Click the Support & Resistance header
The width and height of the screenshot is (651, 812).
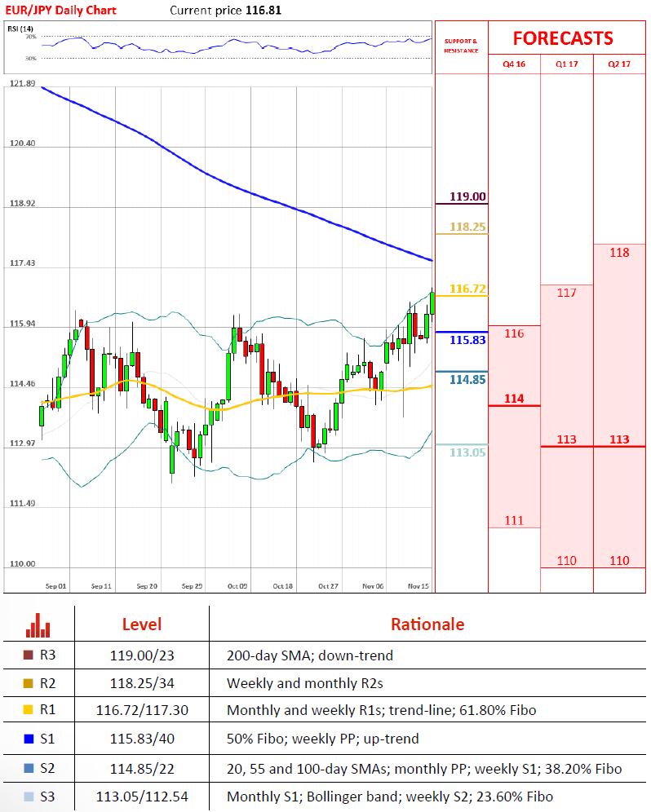click(461, 46)
